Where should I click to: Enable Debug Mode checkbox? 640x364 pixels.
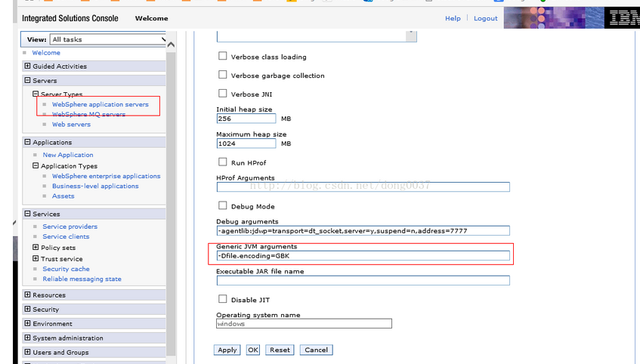tap(222, 205)
